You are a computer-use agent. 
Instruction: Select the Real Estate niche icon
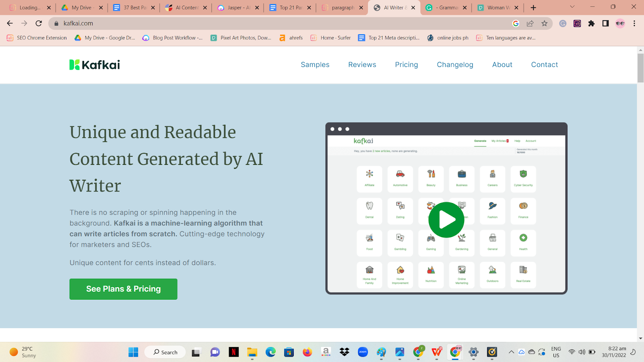(x=523, y=275)
